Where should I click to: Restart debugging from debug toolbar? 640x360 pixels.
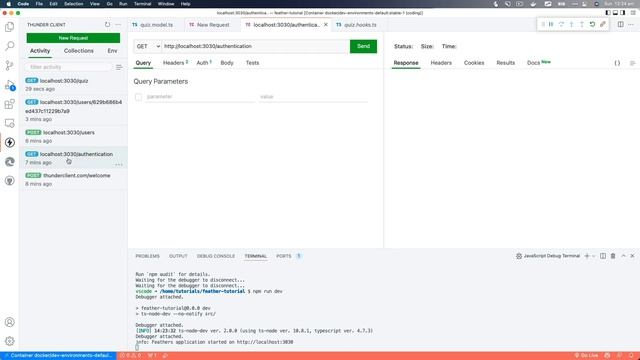(x=592, y=24)
